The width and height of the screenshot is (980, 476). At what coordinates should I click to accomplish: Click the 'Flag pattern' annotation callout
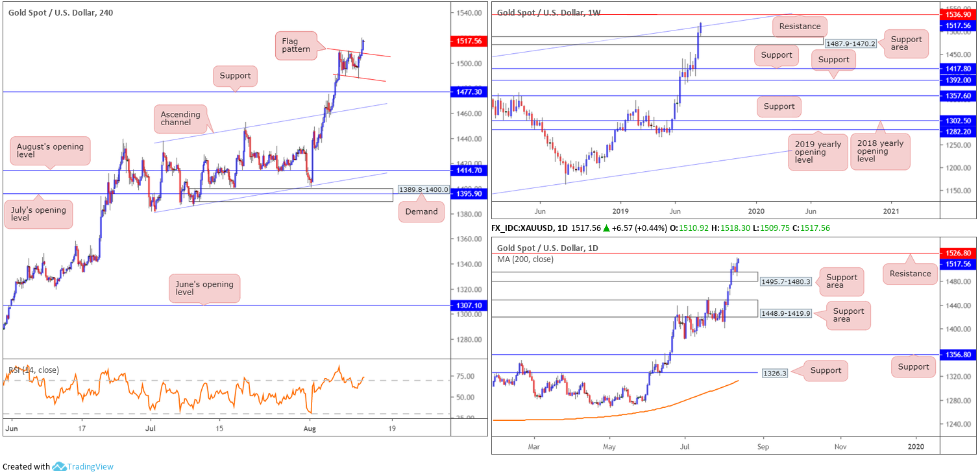[x=296, y=45]
